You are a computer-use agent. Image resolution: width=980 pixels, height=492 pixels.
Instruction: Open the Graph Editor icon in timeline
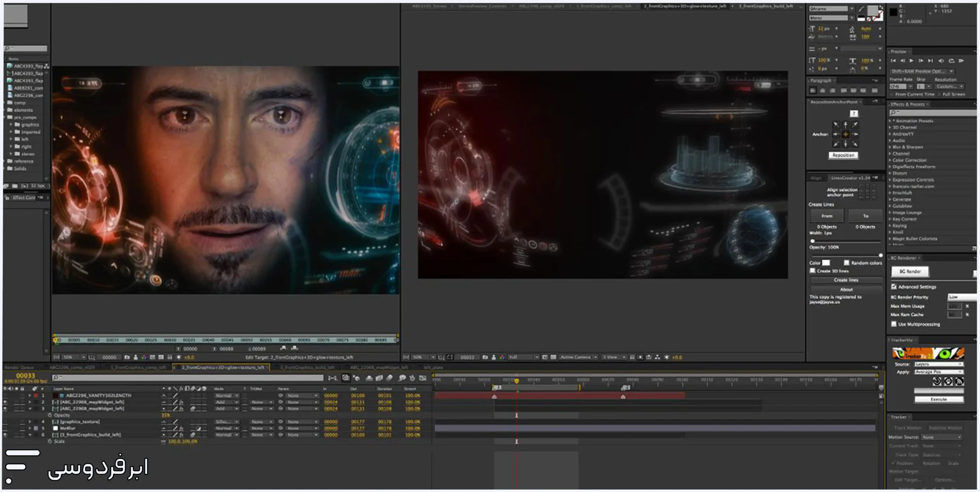[x=423, y=378]
